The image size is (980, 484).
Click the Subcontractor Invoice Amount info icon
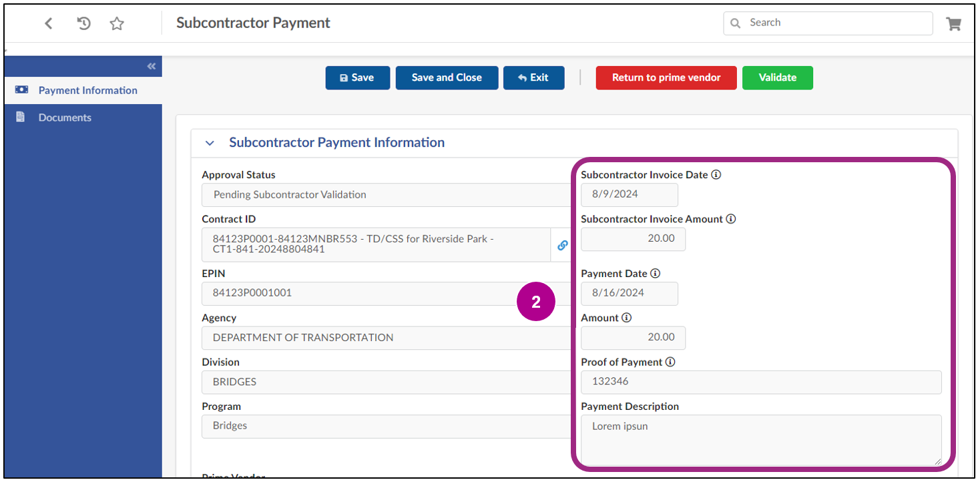coord(730,218)
